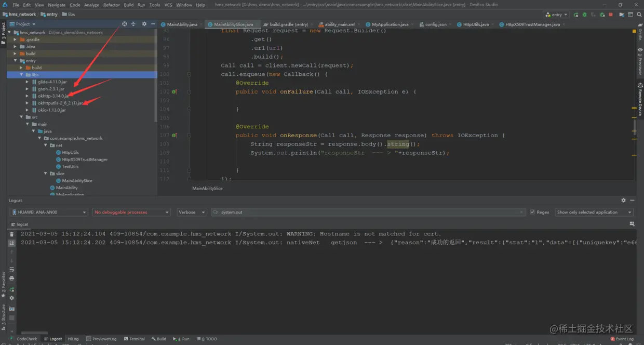Open the Previewer side tool window

tap(640, 61)
